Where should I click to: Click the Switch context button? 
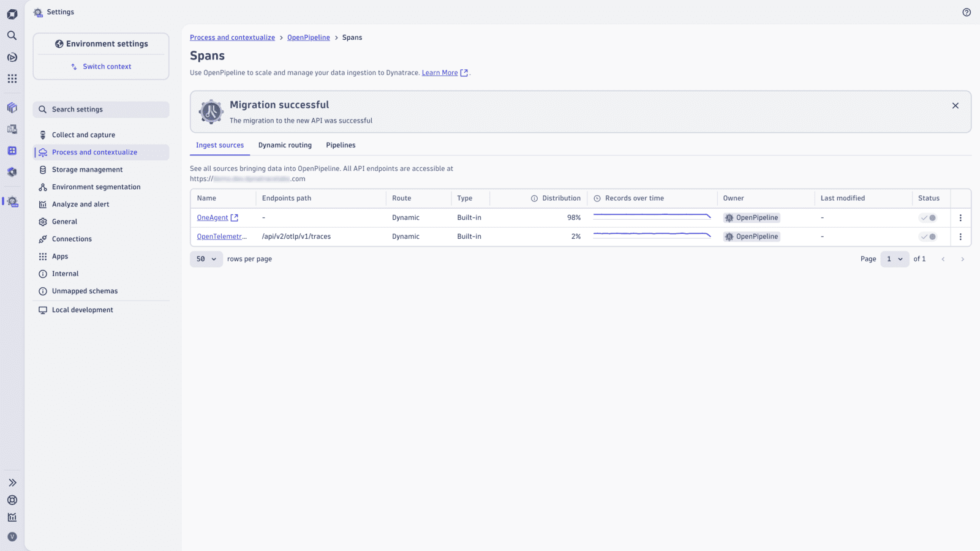click(100, 66)
